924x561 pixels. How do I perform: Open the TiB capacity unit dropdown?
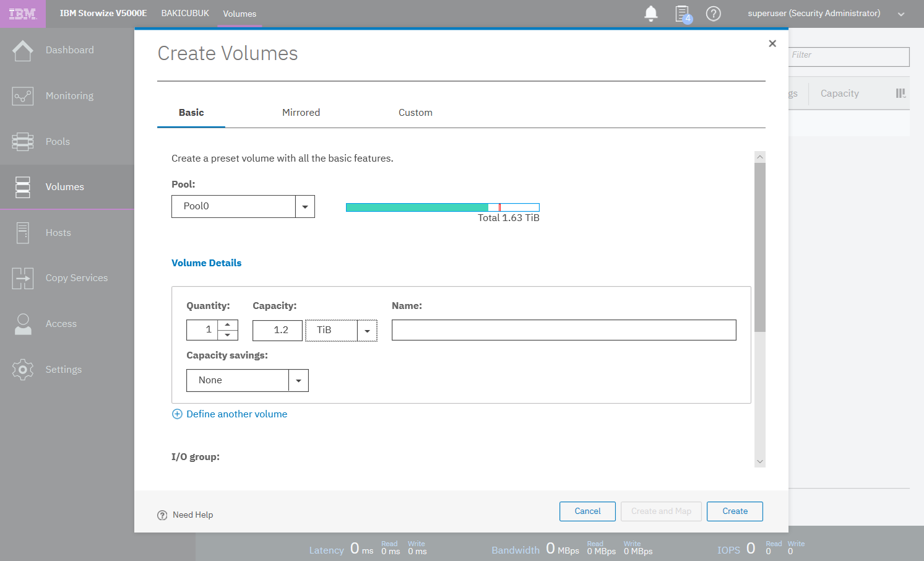(x=367, y=331)
